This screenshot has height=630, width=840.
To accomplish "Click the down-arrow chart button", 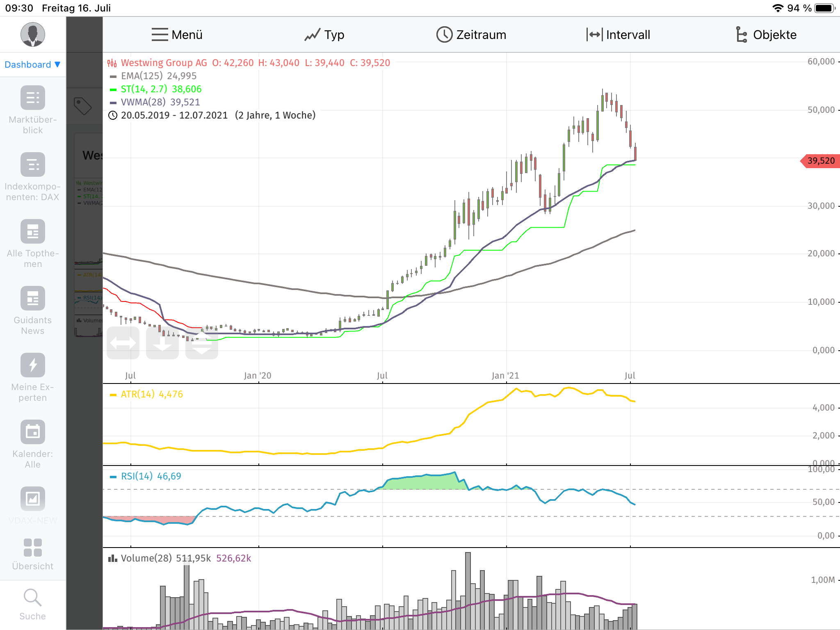I will click(x=162, y=343).
